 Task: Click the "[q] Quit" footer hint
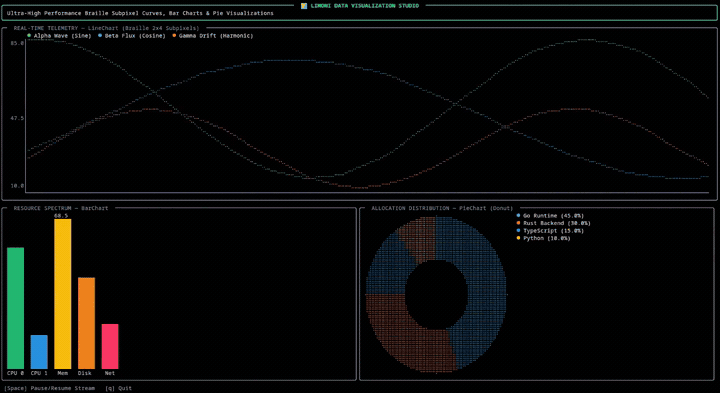point(118,388)
